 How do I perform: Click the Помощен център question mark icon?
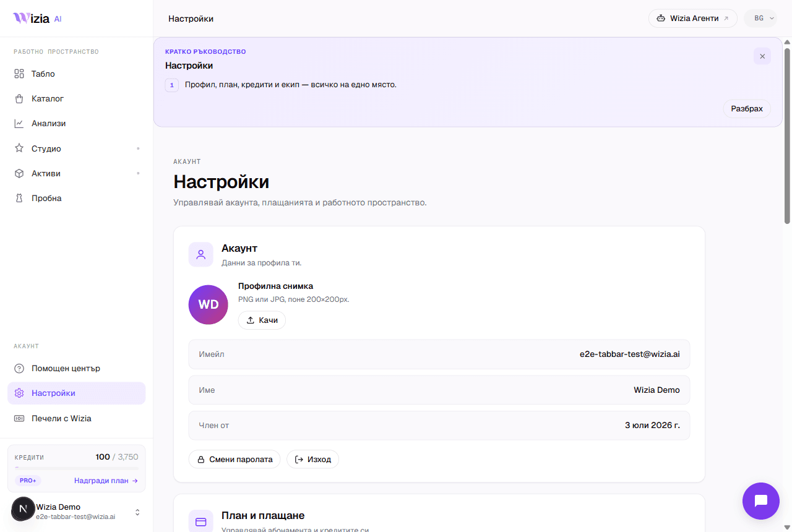19,369
